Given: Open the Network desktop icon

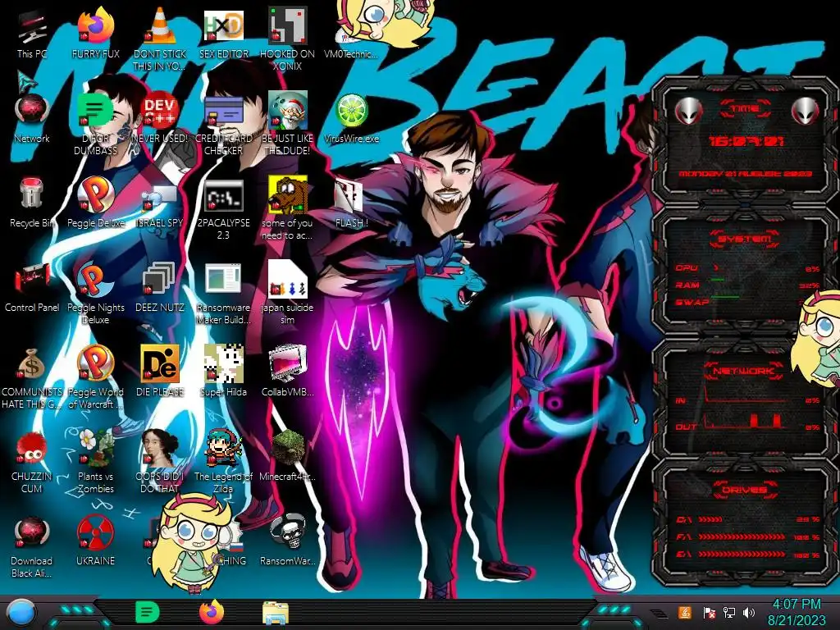Looking at the screenshot, I should [x=32, y=118].
